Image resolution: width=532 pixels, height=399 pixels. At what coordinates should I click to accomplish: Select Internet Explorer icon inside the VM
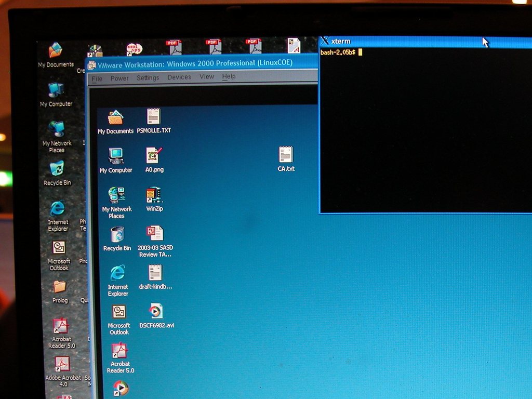coord(117,273)
